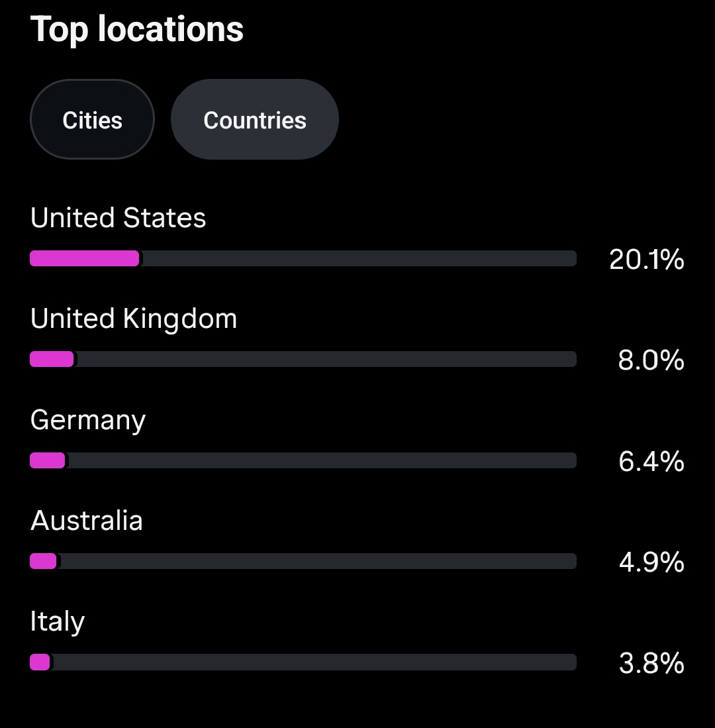Click the 4.9% value for Australia
The width and height of the screenshot is (715, 728).
(x=651, y=562)
